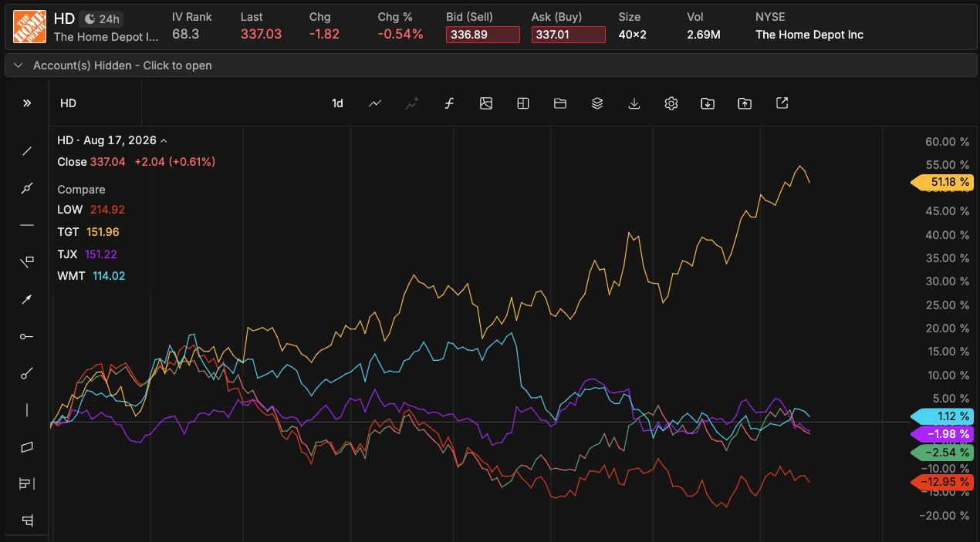This screenshot has height=542, width=980.
Task: Open the layers stack icon
Action: tap(597, 103)
